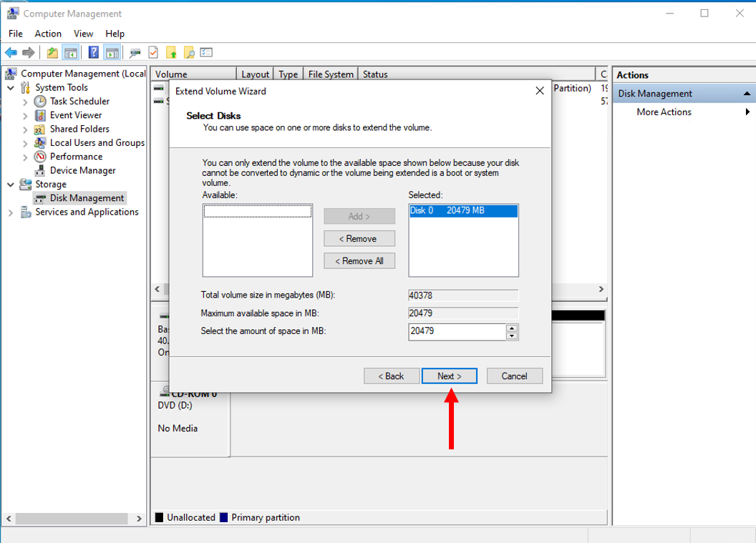Expand Services and Applications node
756x543 pixels.
point(11,212)
